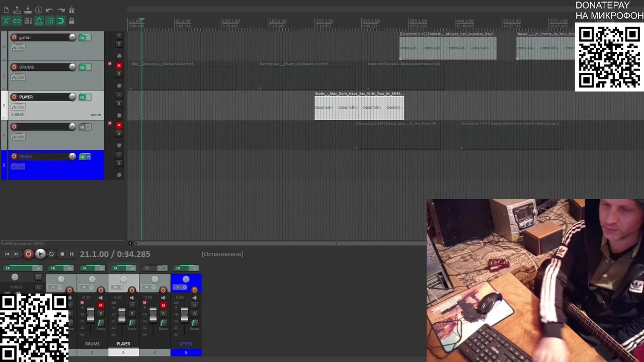644x362 pixels.
Task: Invert phase on RP355 track
Action: 119,175
